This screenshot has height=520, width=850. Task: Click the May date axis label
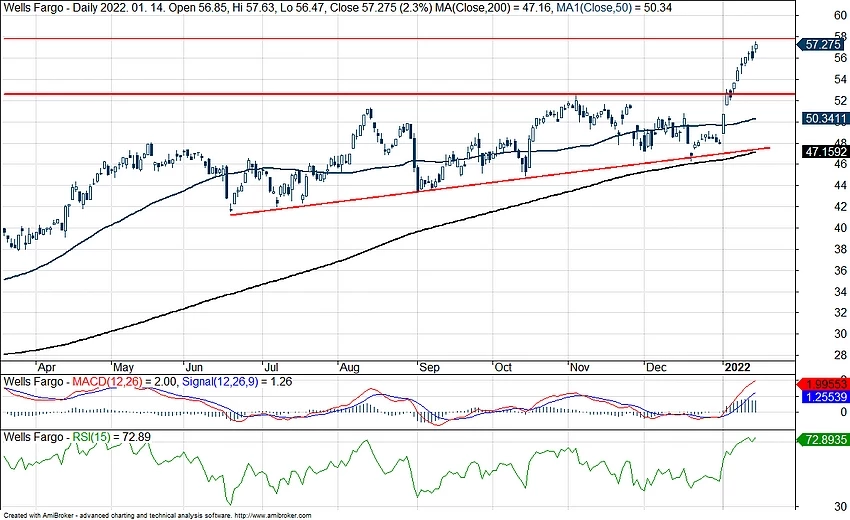[124, 367]
